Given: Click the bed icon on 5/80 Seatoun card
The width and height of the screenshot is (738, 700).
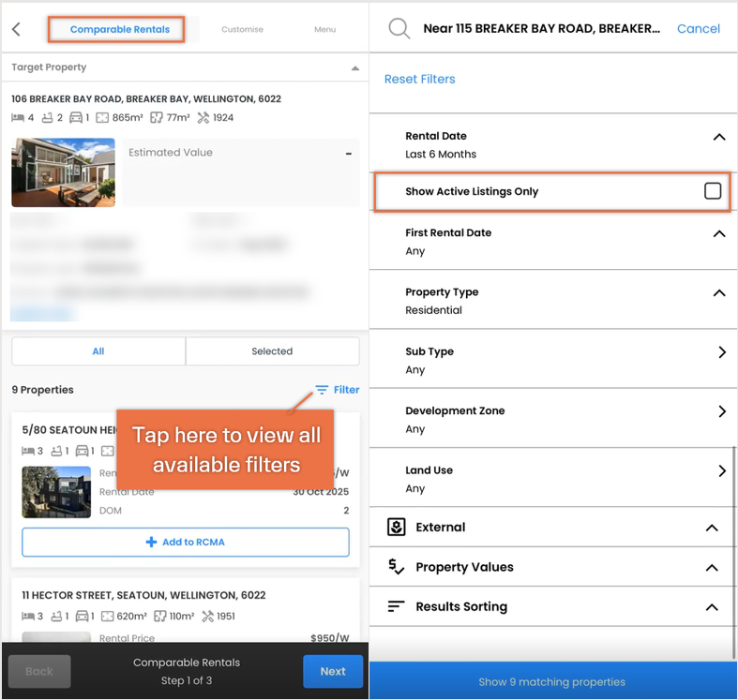Looking at the screenshot, I should point(28,451).
